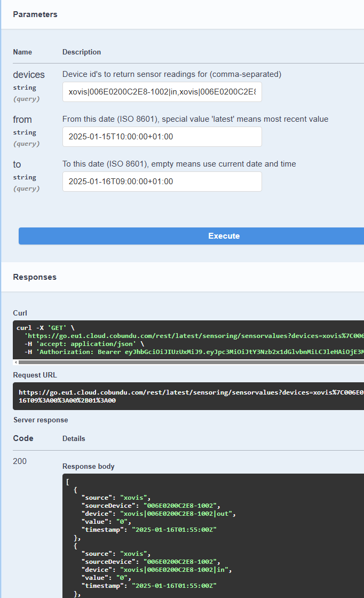Image resolution: width=364 pixels, height=598 pixels.
Task: Click the 'Curl' label
Action: [20, 313]
